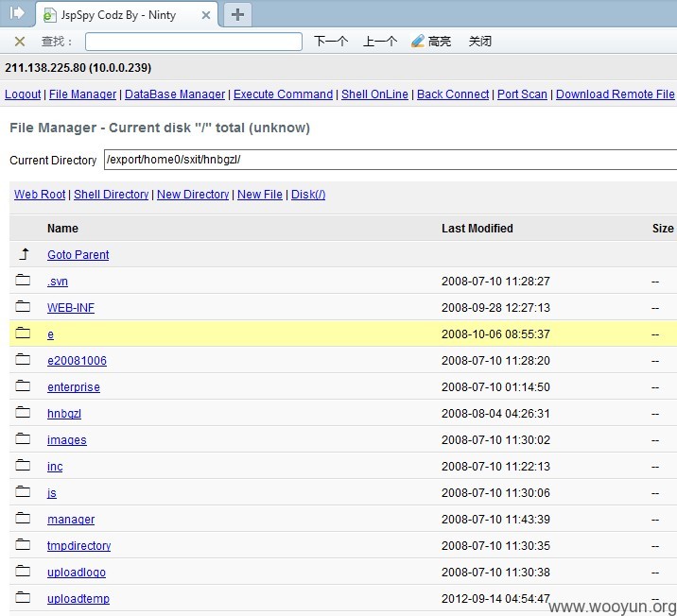Click the browser sidebar toggle arrow icon
The width and height of the screenshot is (677, 616).
[16, 13]
